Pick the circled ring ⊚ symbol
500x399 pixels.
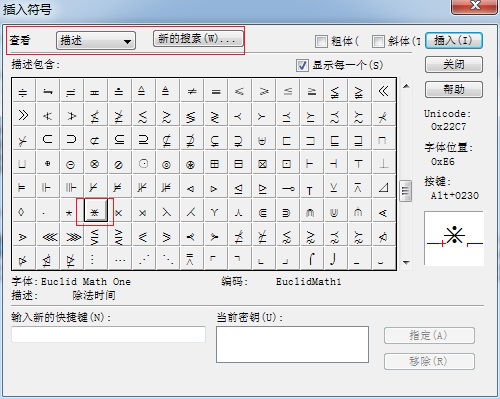coord(167,163)
